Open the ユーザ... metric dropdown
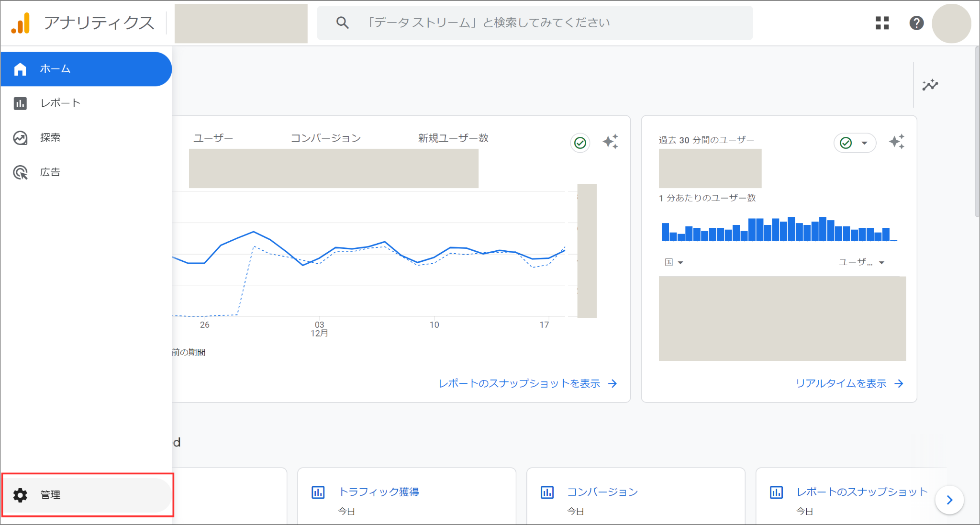Image resolution: width=980 pixels, height=525 pixels. tap(861, 262)
